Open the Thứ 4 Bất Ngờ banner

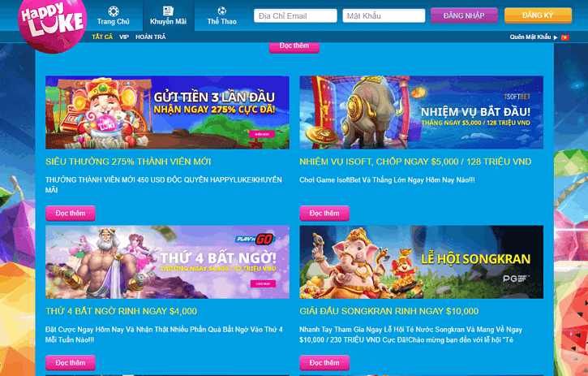click(167, 261)
